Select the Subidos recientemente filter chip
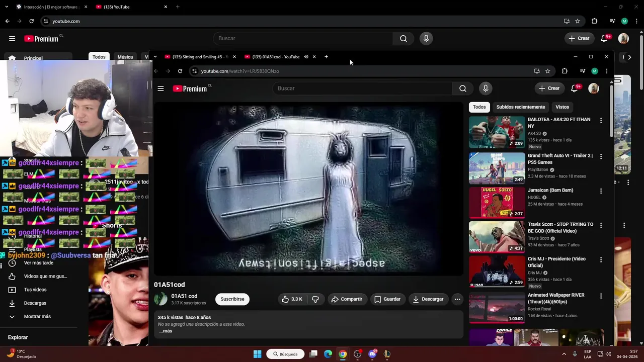This screenshot has height=362, width=644. (x=521, y=107)
